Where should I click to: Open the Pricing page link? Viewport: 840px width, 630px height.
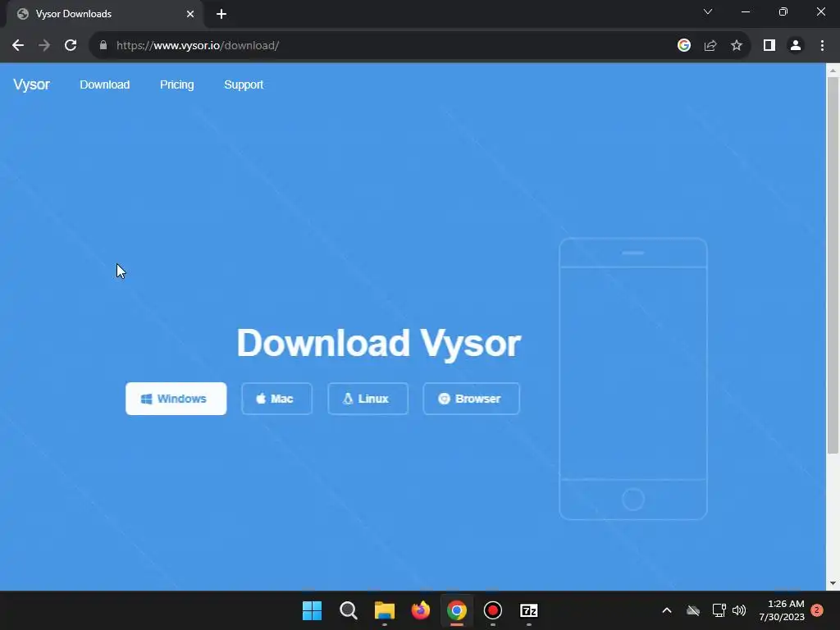[177, 84]
